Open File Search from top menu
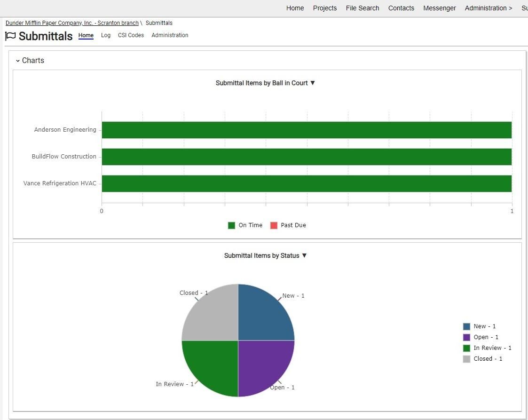 (x=363, y=8)
